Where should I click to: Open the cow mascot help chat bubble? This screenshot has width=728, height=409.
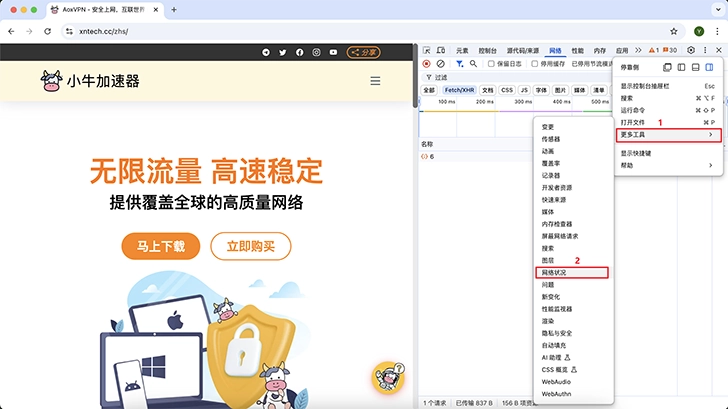tap(388, 377)
